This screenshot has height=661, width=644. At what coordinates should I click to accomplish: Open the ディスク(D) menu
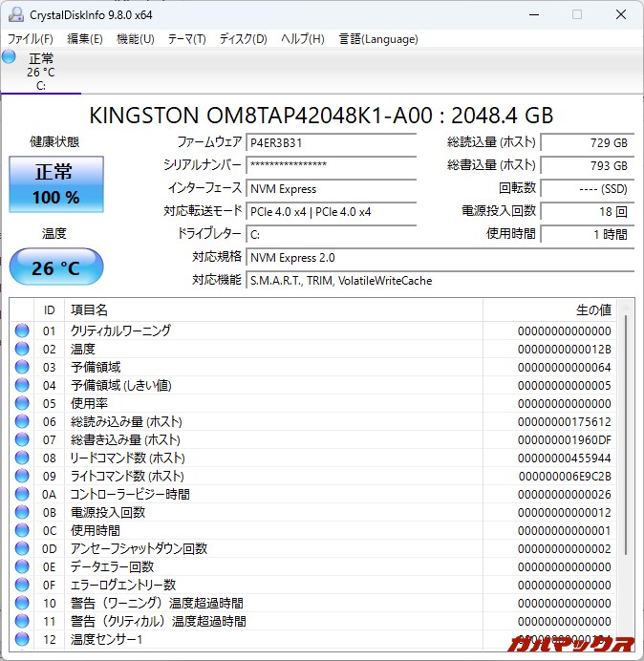click(x=244, y=39)
